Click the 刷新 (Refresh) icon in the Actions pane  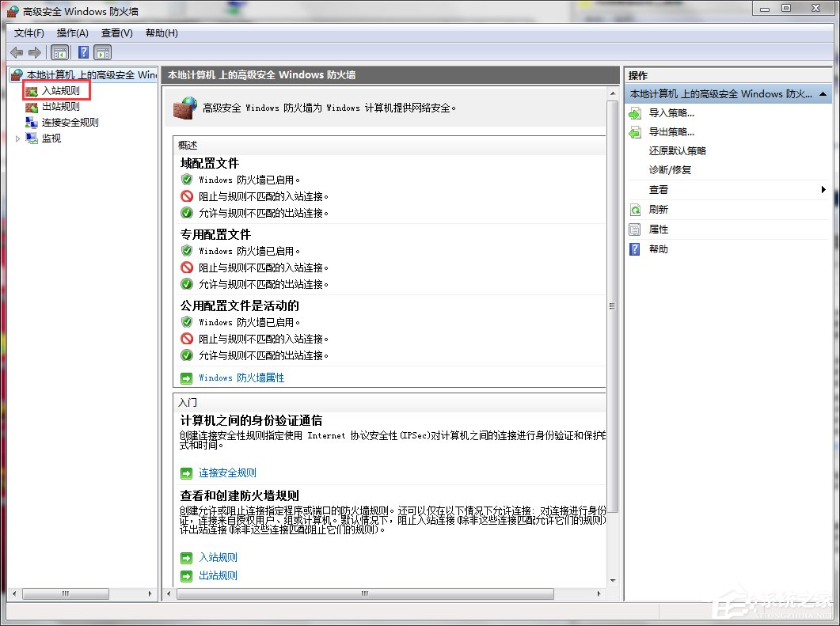634,209
